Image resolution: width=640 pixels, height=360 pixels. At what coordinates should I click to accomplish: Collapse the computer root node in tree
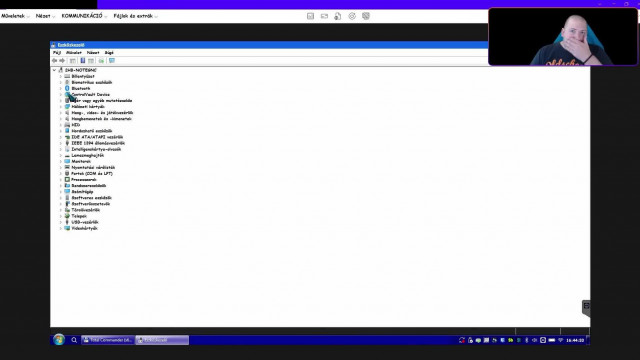point(54,70)
